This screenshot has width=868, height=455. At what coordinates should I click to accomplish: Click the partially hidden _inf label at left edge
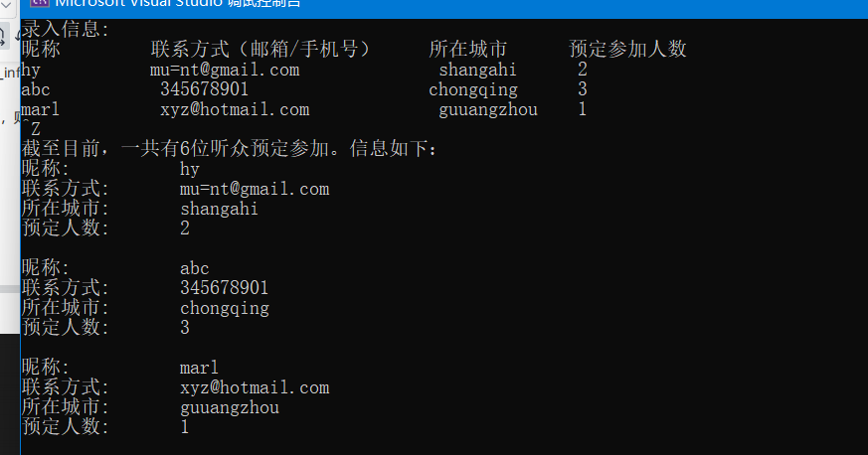(x=9, y=73)
